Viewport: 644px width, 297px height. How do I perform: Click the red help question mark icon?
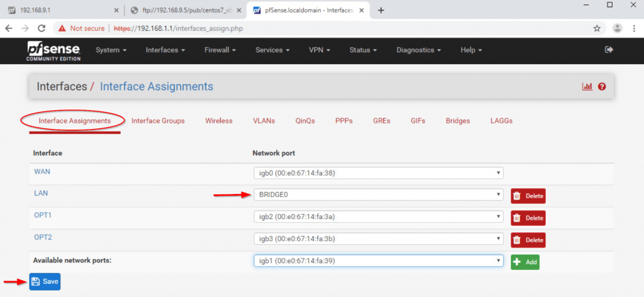click(602, 87)
